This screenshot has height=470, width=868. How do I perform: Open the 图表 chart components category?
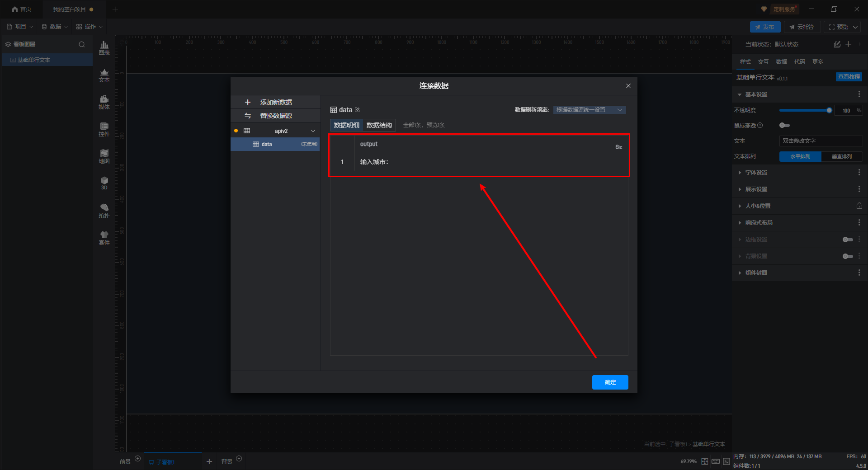(104, 48)
